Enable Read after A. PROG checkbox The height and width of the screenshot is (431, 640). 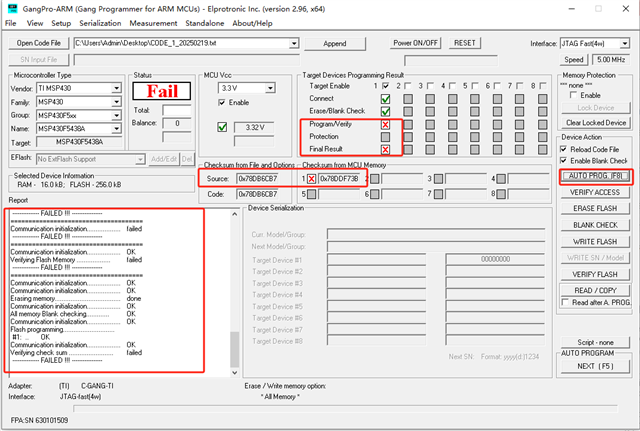565,302
